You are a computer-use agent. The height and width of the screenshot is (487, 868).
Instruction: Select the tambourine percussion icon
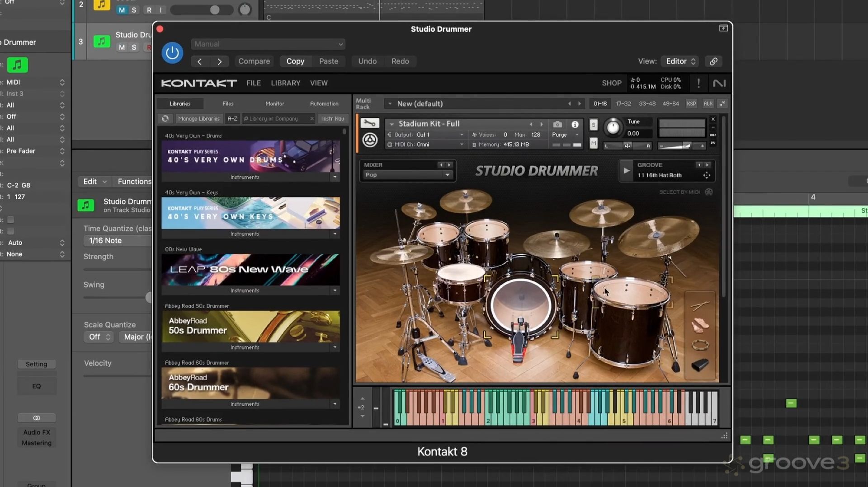[x=700, y=345]
